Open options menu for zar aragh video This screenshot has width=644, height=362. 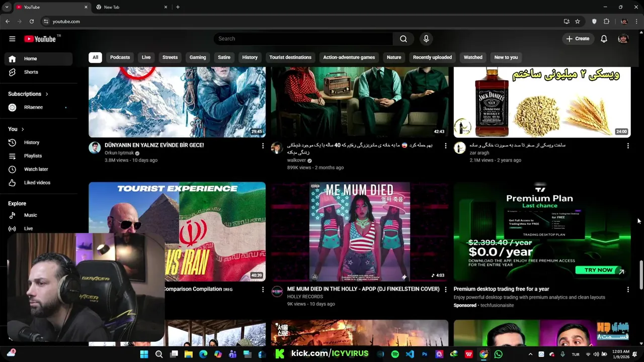click(628, 146)
